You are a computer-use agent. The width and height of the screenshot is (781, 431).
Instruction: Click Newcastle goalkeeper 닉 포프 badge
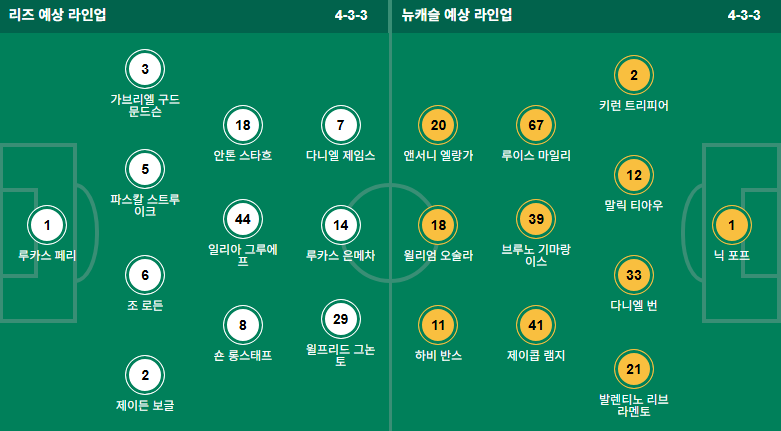tap(732, 225)
